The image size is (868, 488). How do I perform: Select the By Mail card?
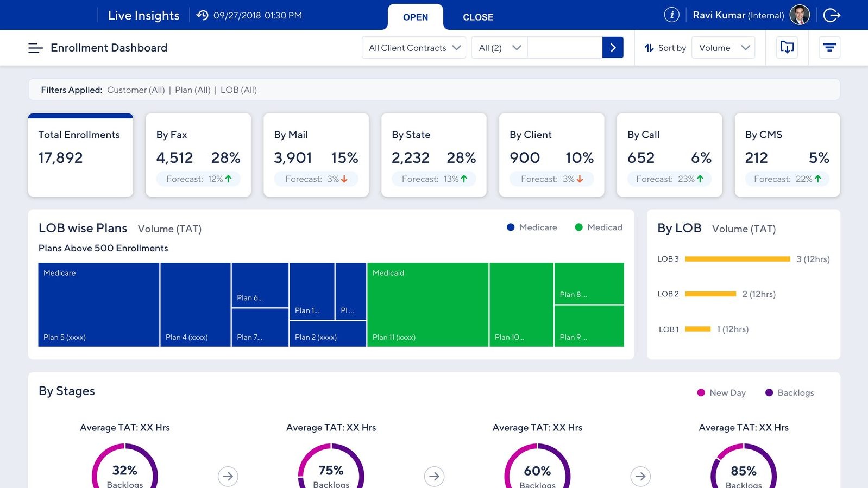316,155
